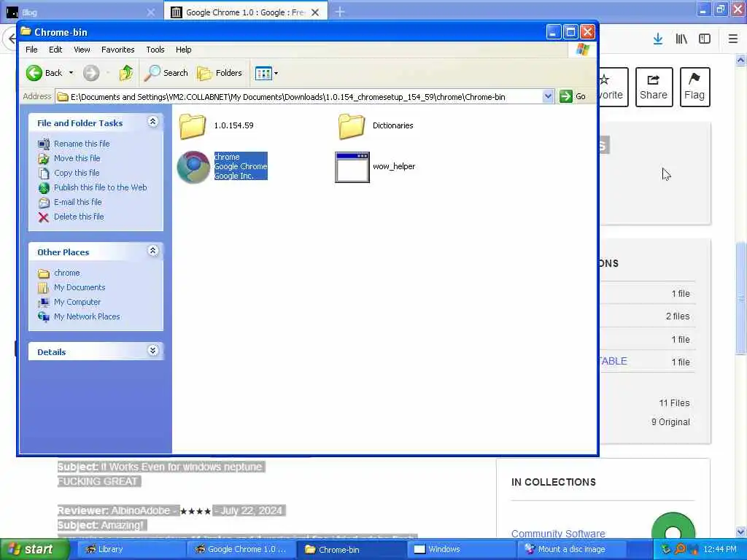
Task: Open the Search pane in Explorer
Action: 166,73
